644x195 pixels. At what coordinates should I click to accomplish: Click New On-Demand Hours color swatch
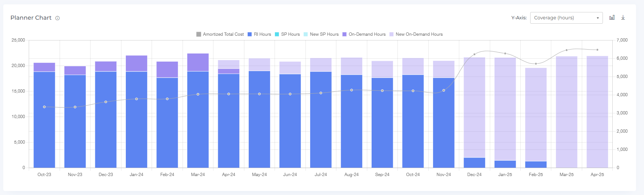click(x=392, y=34)
